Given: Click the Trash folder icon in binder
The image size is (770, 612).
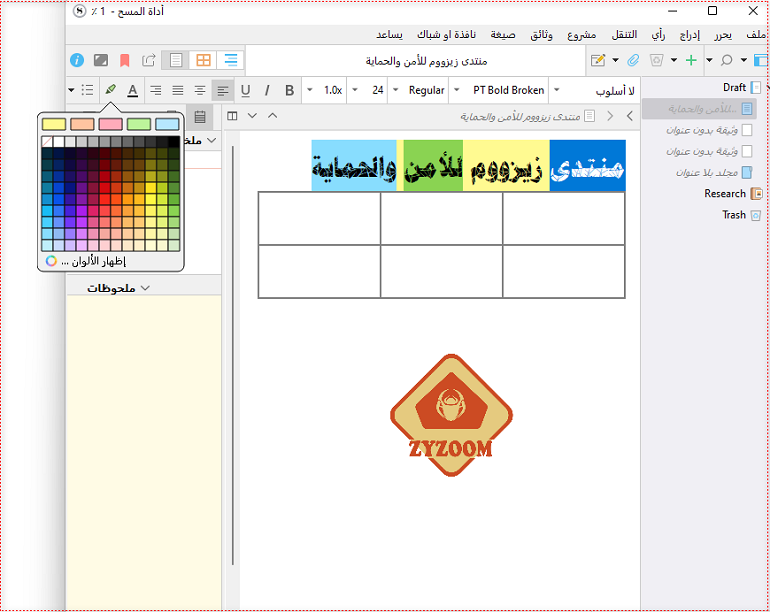Looking at the screenshot, I should point(756,215).
